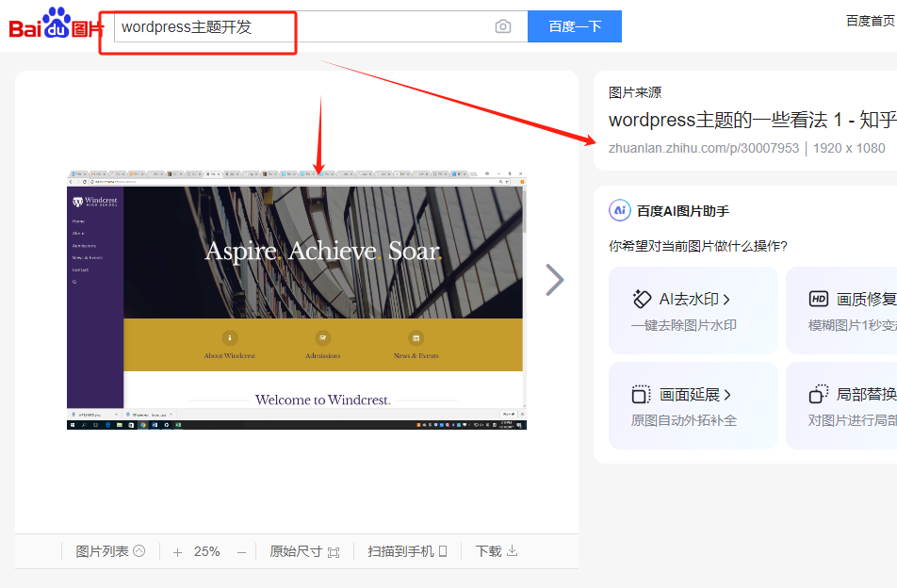
Task: Zoom in with the plus icon
Action: (x=177, y=552)
